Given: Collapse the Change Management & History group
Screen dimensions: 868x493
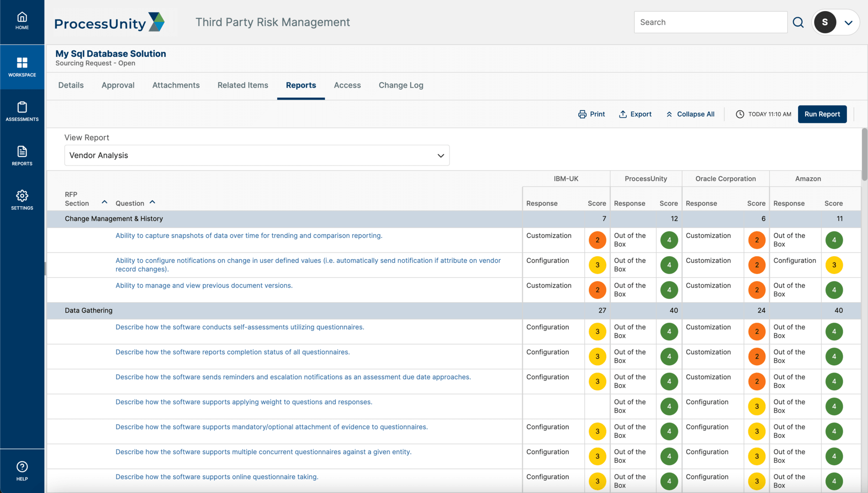Looking at the screenshot, I should point(114,219).
